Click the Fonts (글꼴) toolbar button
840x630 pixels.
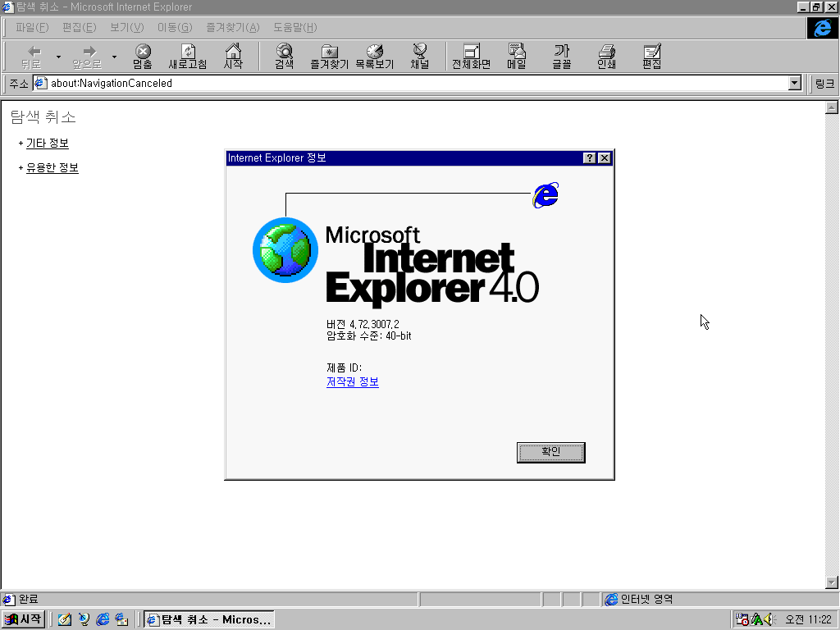click(561, 57)
